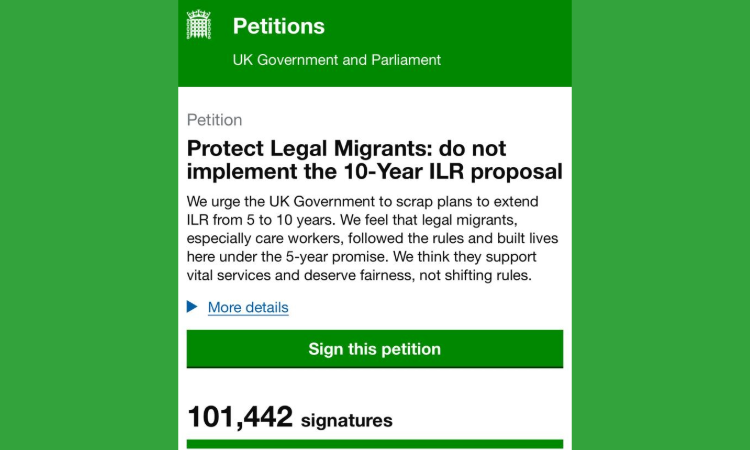Screen dimensions: 750x450
Task: Click the "UK Government and Parliament" subtitle
Action: coord(336,60)
